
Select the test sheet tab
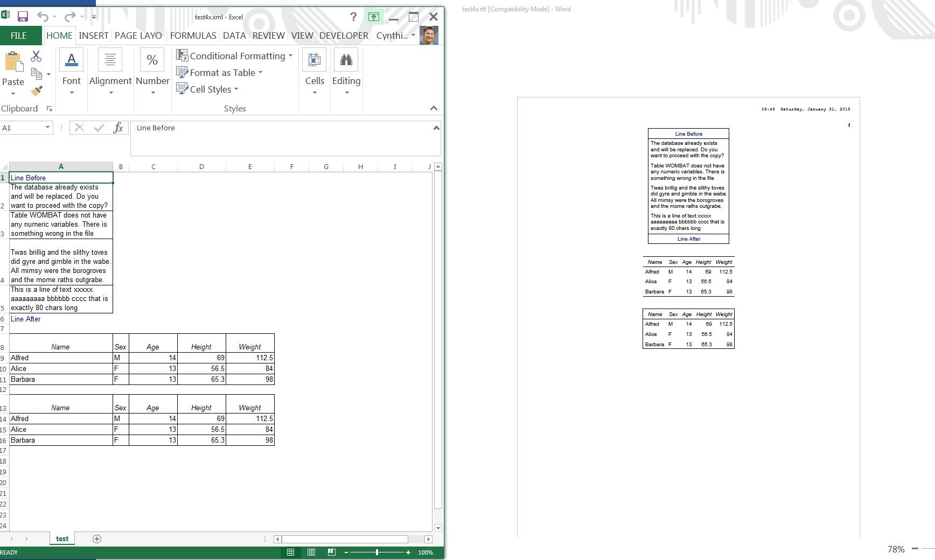point(62,538)
